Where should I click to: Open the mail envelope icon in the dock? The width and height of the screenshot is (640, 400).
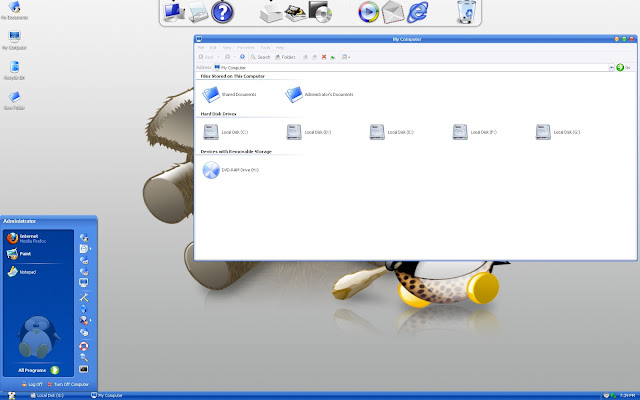click(x=393, y=12)
